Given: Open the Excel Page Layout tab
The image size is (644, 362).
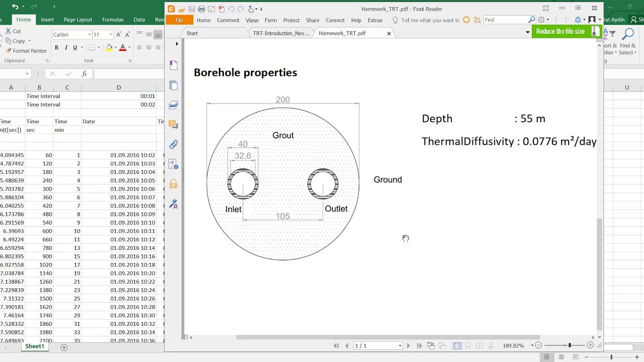Looking at the screenshot, I should pyautogui.click(x=78, y=20).
